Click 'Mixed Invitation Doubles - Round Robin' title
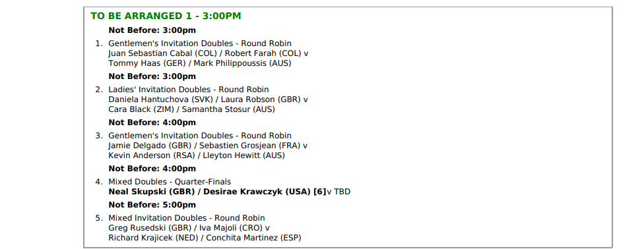Image resolution: width=644 pixels, height=249 pixels. point(187,218)
